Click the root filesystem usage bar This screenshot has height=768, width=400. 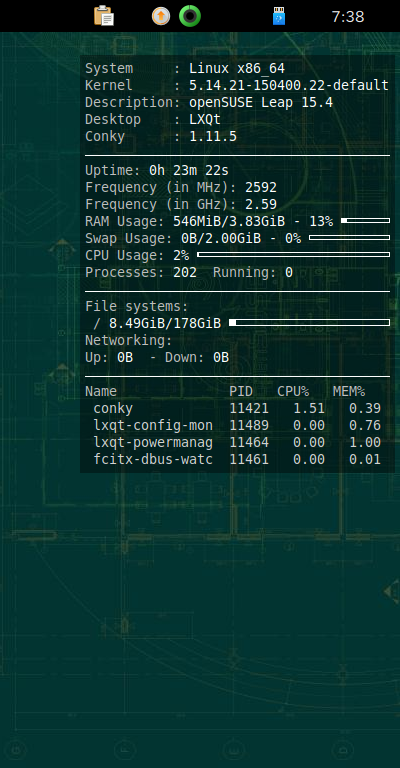click(x=309, y=323)
